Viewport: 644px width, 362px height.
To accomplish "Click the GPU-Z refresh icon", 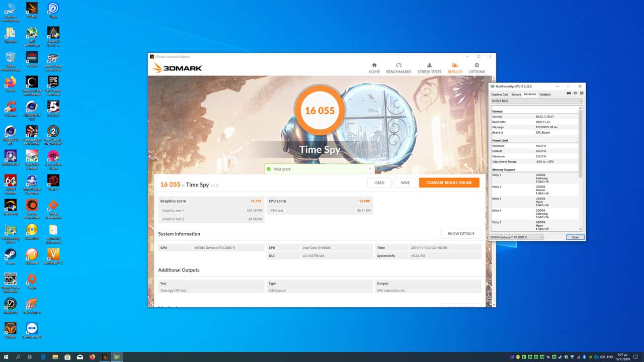I will pos(575,93).
